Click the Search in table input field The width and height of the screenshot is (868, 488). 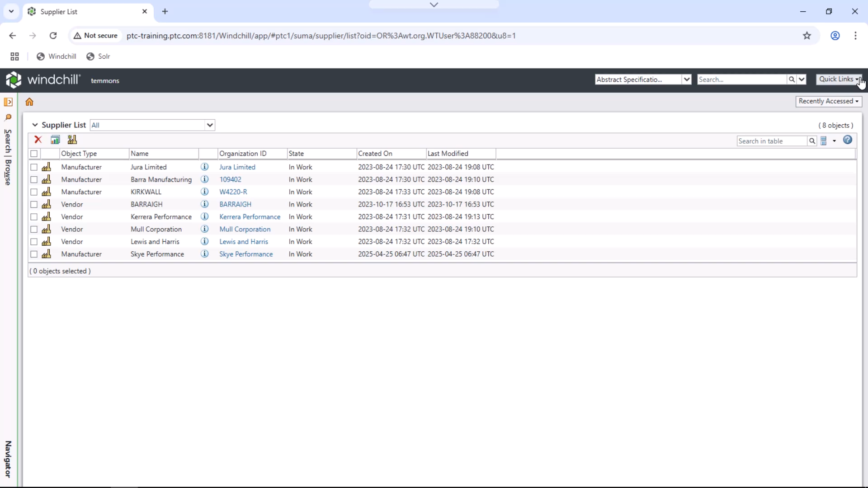pos(772,141)
